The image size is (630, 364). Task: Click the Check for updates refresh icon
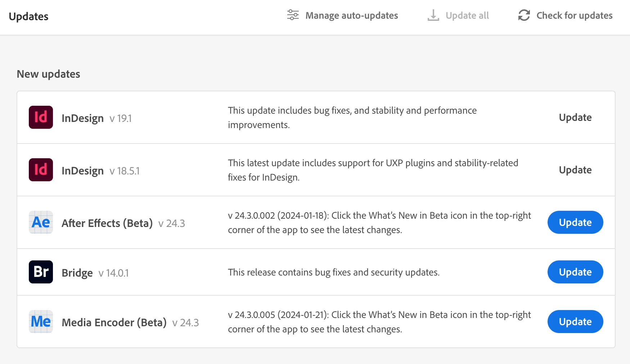[524, 15]
